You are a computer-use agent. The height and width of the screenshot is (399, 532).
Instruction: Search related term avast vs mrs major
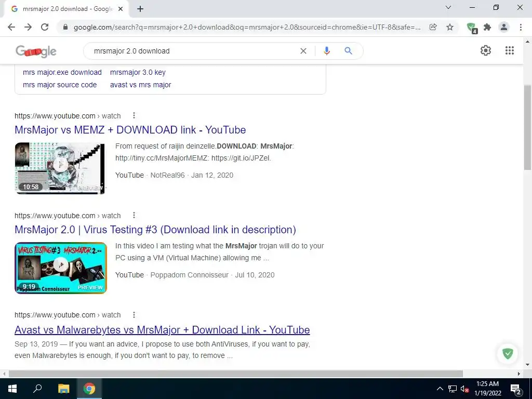(x=140, y=85)
